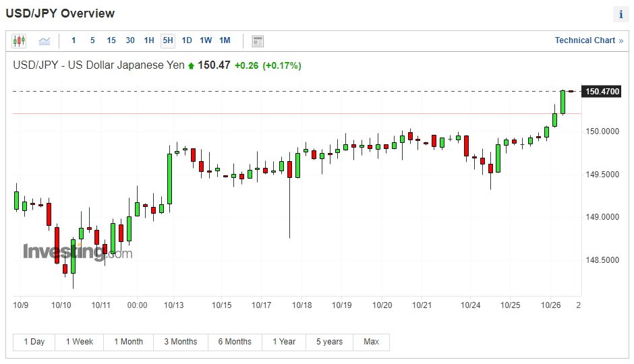Select the candlestick chart type icon
This screenshot has width=634, height=364.
coord(19,41)
